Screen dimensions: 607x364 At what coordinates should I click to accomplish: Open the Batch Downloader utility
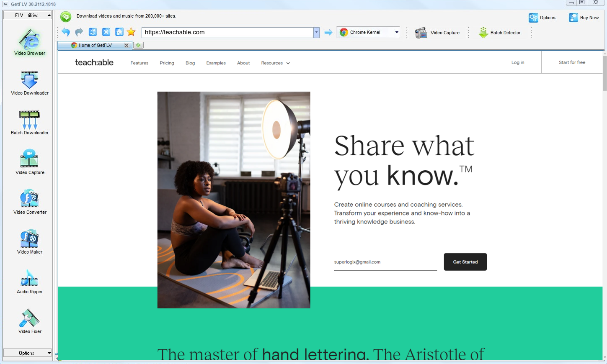click(29, 123)
